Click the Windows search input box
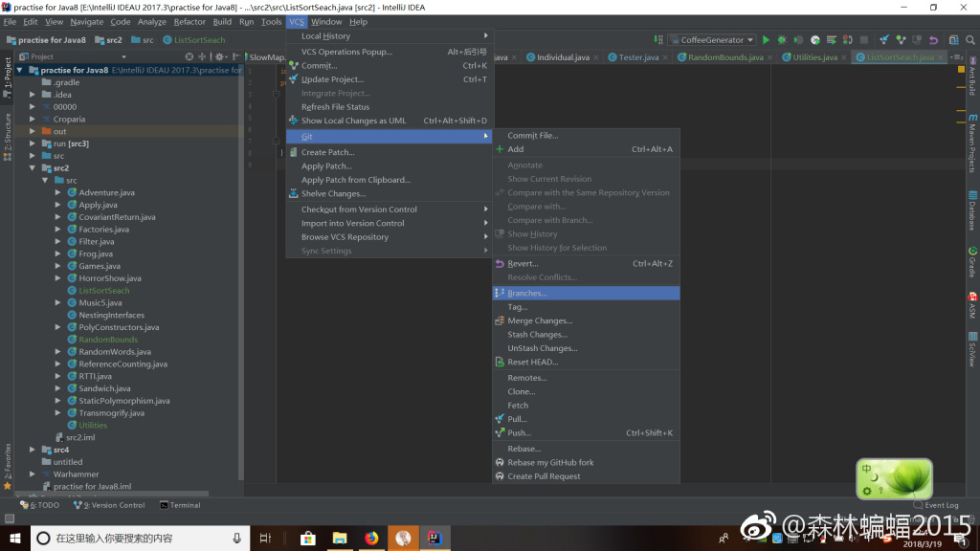980x551 pixels. tap(141, 538)
